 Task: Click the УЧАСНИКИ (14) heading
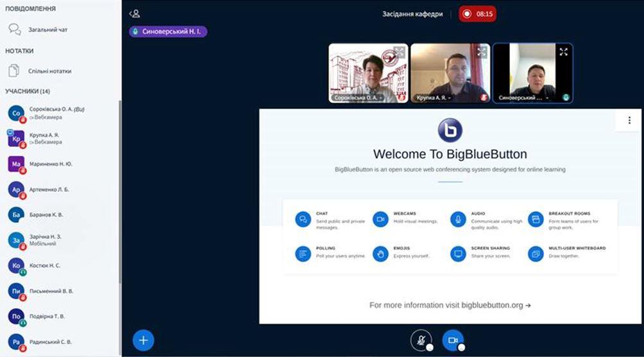tap(28, 91)
